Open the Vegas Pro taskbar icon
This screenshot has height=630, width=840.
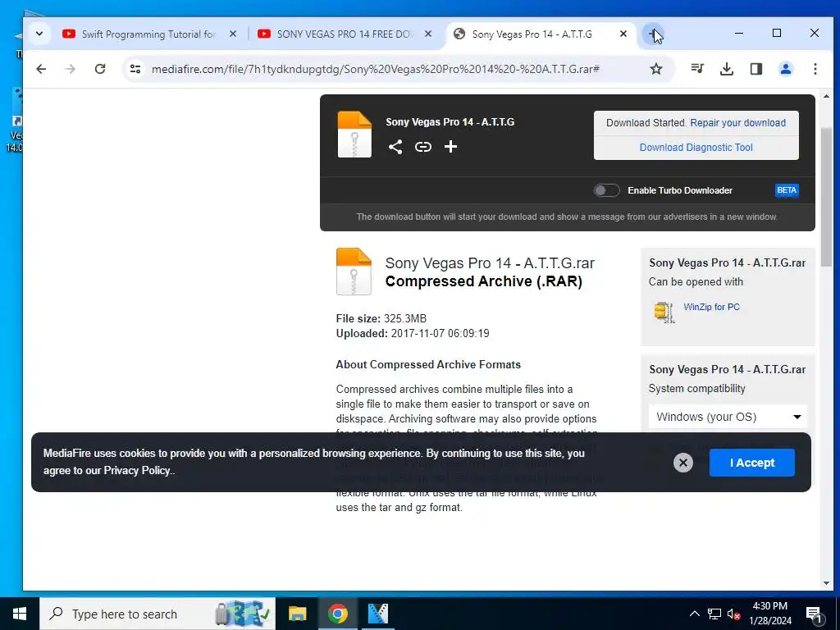pos(378,614)
